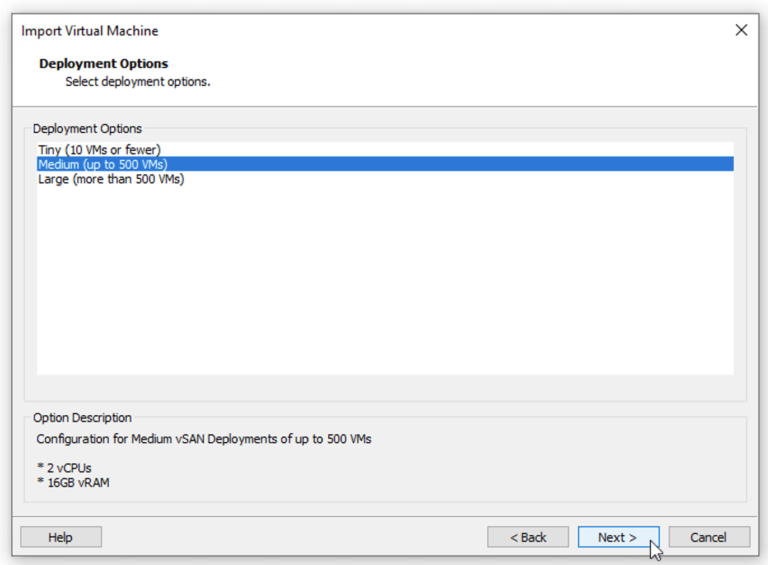Click the Option Description group label
Screen dimensions: 768x565
[82, 418]
